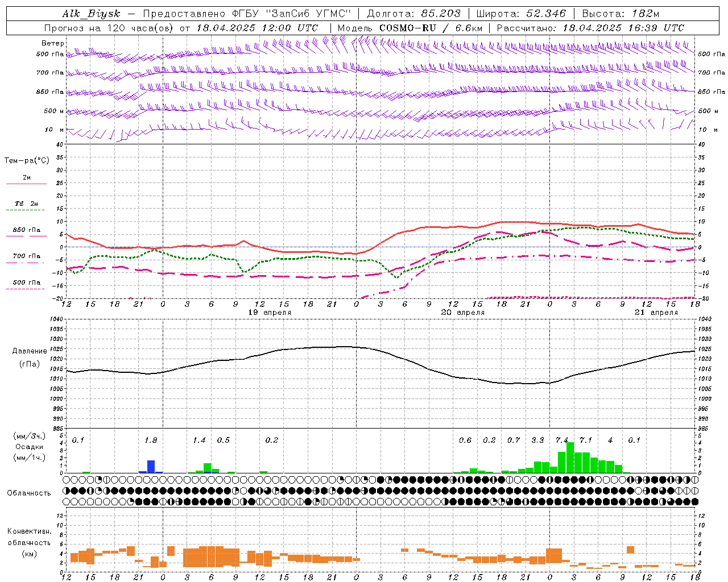Click the 500 м wind level label on left
Viewport: 728px width, 582px height.
click(x=54, y=111)
